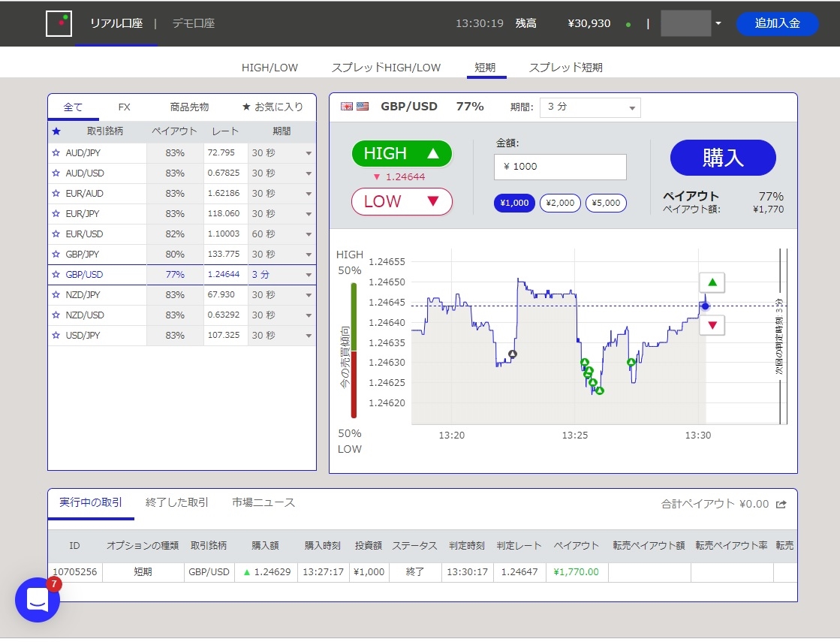
Task: Click the account name dropdown arrow in header
Action: tap(718, 23)
